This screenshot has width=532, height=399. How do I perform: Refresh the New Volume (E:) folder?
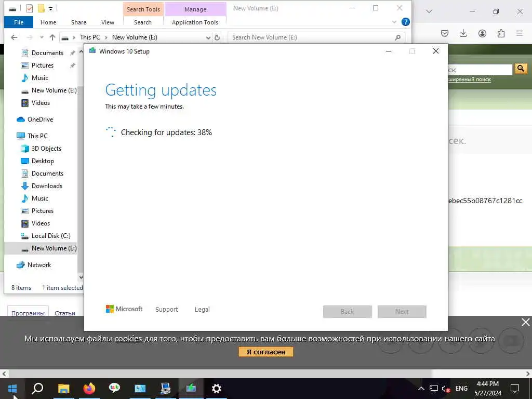tap(217, 37)
